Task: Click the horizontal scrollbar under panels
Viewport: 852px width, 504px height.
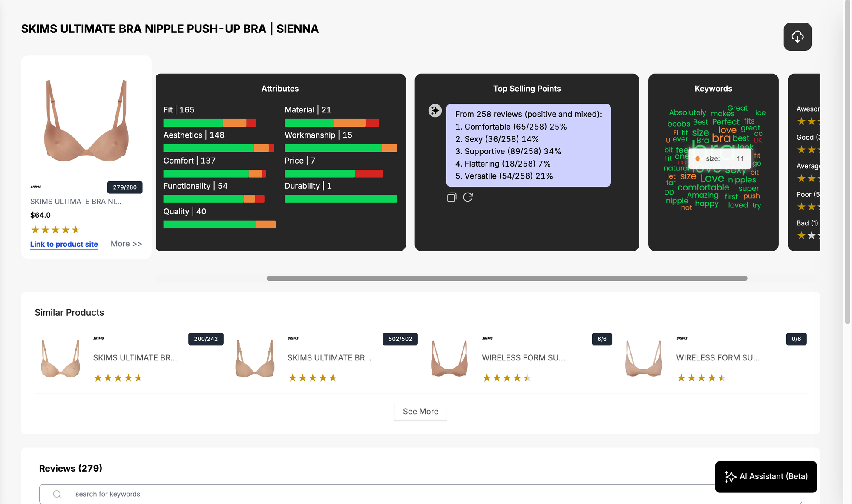Action: [x=507, y=278]
